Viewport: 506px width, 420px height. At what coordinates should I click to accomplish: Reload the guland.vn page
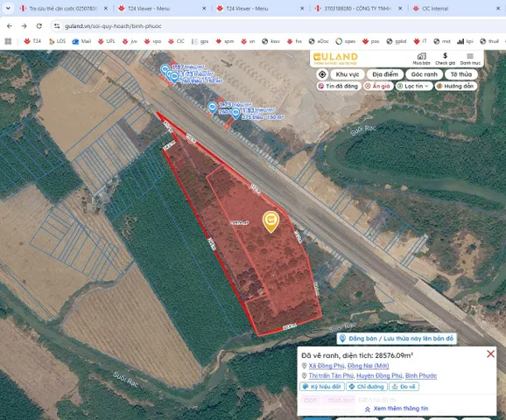pyautogui.click(x=39, y=26)
